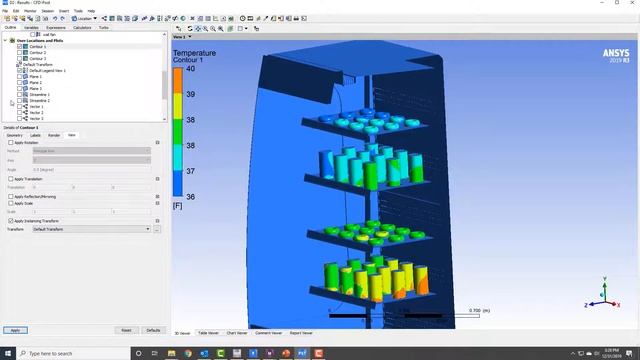Click the blue band of temperature legend
This screenshot has width=640, height=360.
pyautogui.click(x=178, y=183)
